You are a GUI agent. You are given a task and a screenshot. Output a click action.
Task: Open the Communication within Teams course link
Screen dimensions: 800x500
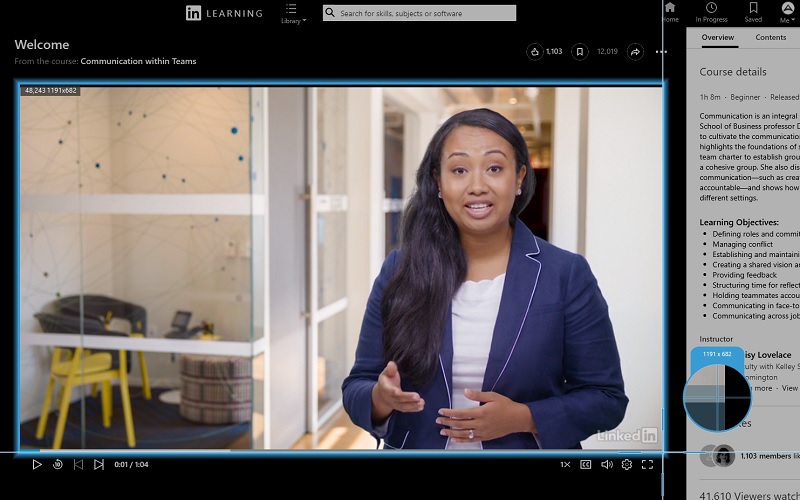pyautogui.click(x=138, y=61)
